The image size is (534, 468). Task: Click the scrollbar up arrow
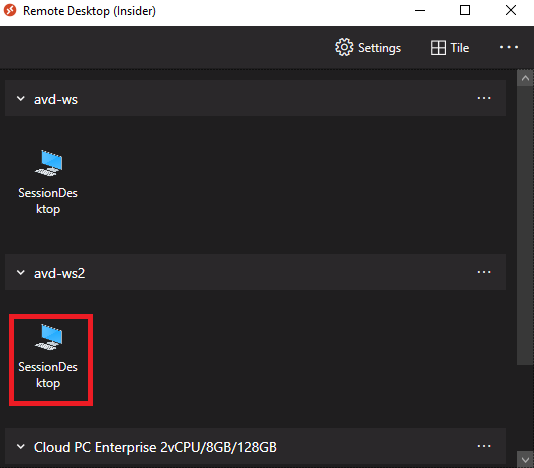[525, 78]
